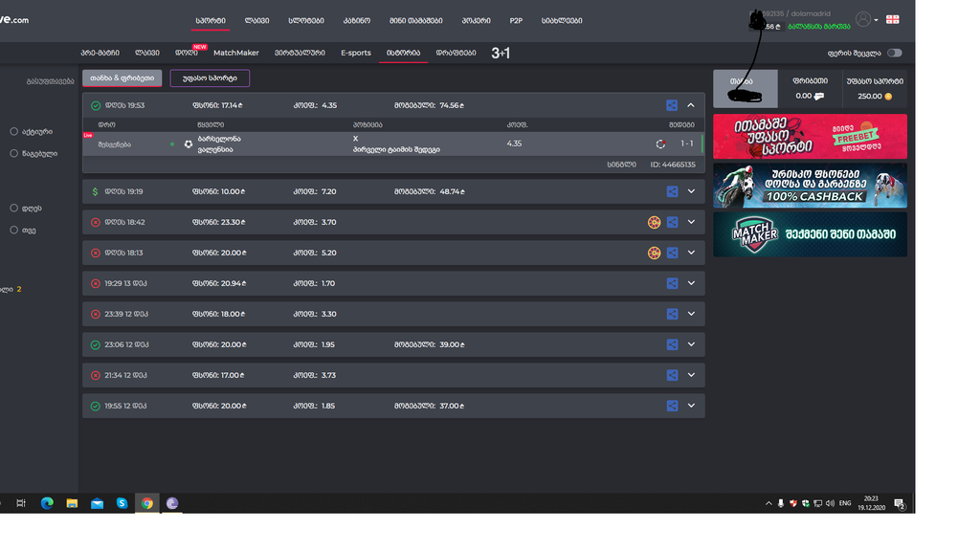Open the P2P top menu
The width and height of the screenshot is (980, 551).
(x=516, y=21)
